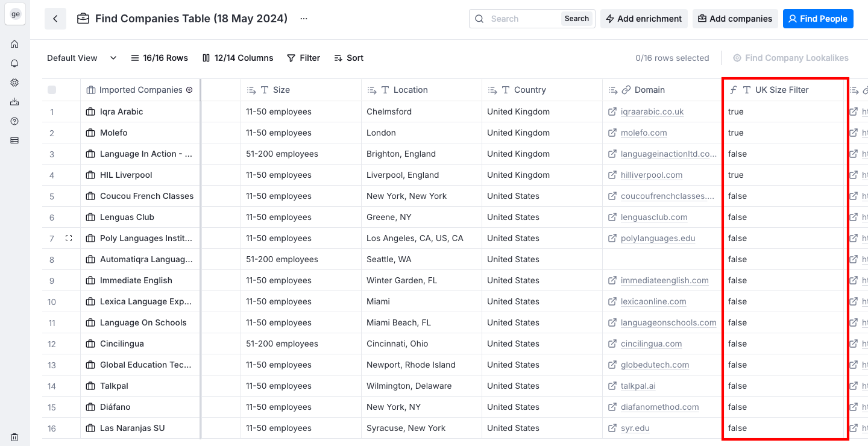Screen dimensions: 868x446
Task: Open the 12/14 Columns selector
Action: 237,58
